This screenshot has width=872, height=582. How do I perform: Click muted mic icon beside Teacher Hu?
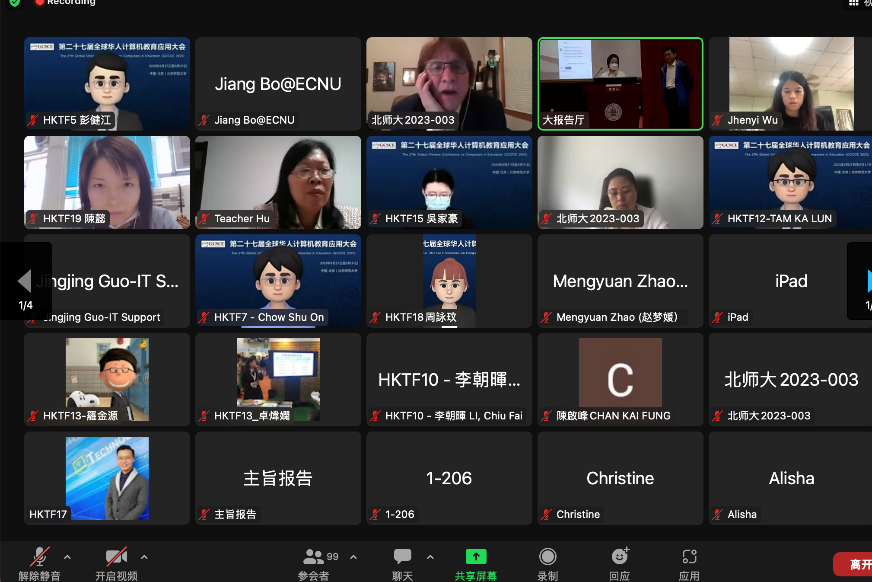[x=205, y=218]
